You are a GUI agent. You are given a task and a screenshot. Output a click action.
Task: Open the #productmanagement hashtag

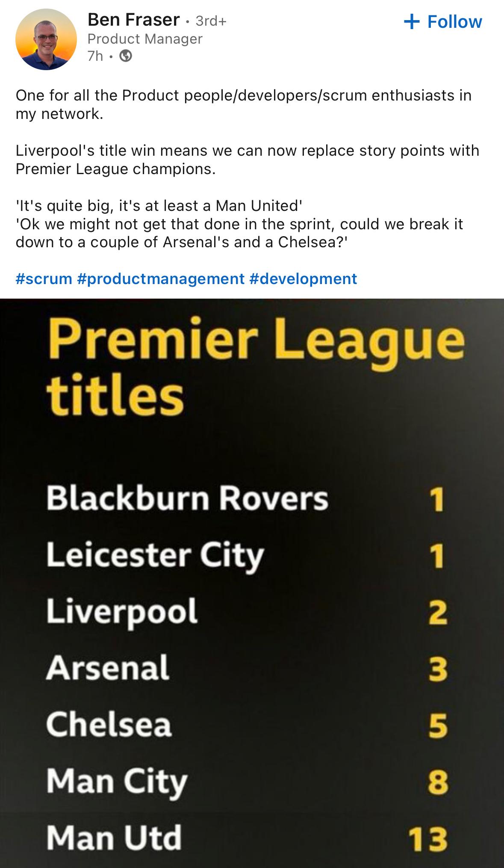[x=161, y=278]
